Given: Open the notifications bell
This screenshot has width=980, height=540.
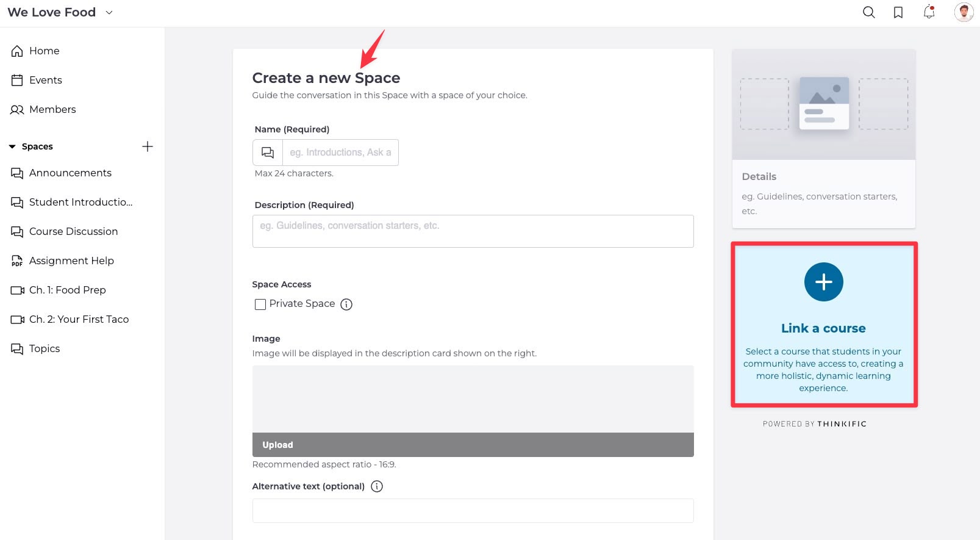Looking at the screenshot, I should pyautogui.click(x=929, y=12).
